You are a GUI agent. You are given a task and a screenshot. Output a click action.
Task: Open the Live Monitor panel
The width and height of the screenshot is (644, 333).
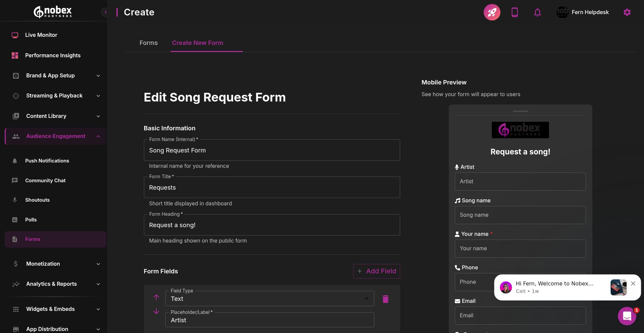pyautogui.click(x=41, y=35)
